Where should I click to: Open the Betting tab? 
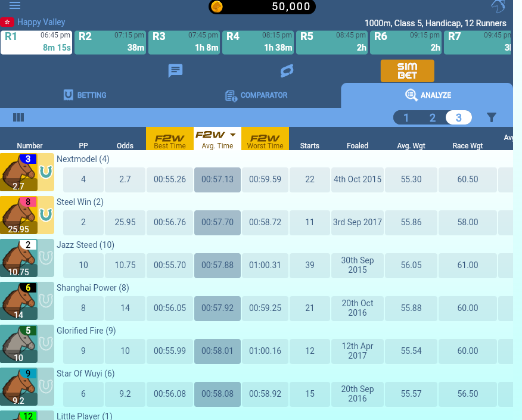point(85,95)
